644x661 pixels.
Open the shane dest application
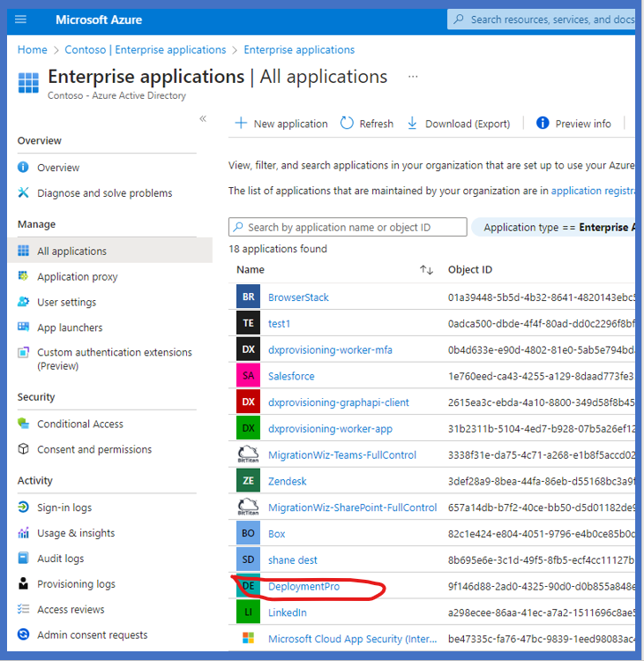click(x=293, y=560)
